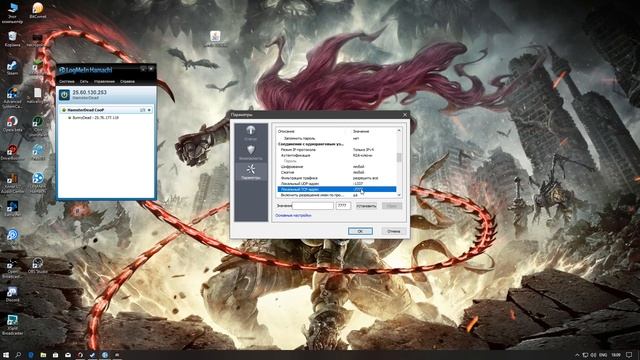This screenshot has height=360, width=640.
Task: Open Steam from the desktop
Action: (12, 68)
